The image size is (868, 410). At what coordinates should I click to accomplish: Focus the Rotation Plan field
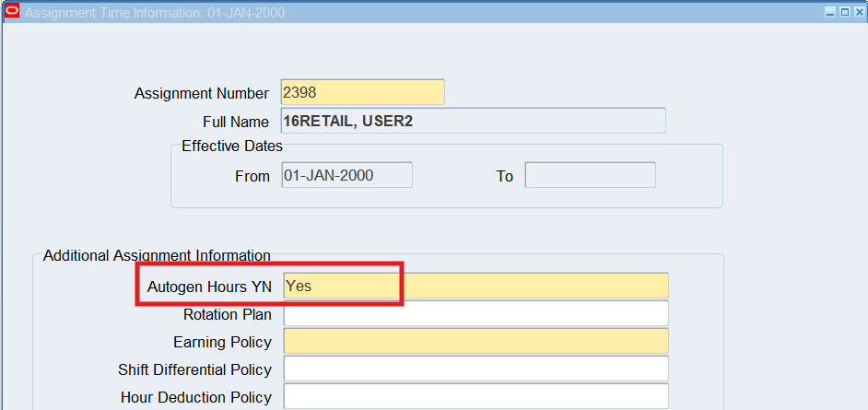pos(475,314)
